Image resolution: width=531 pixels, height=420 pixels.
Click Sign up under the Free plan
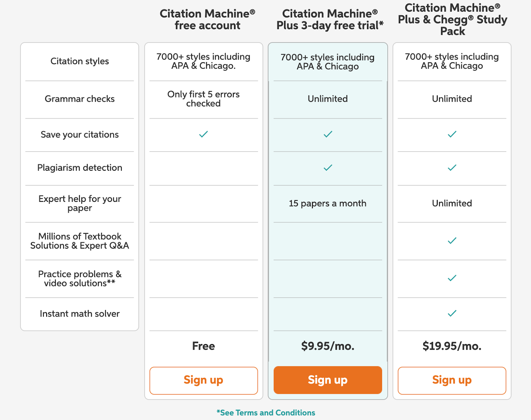(x=203, y=380)
